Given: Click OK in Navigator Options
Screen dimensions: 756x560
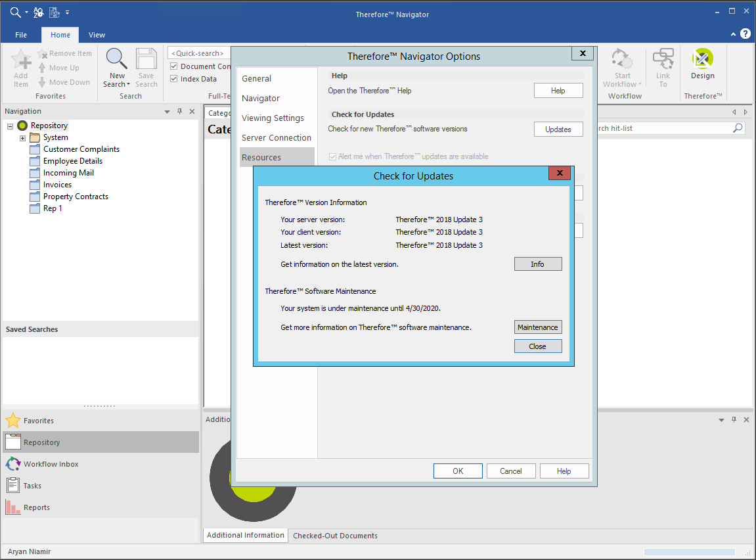Looking at the screenshot, I should tap(458, 471).
